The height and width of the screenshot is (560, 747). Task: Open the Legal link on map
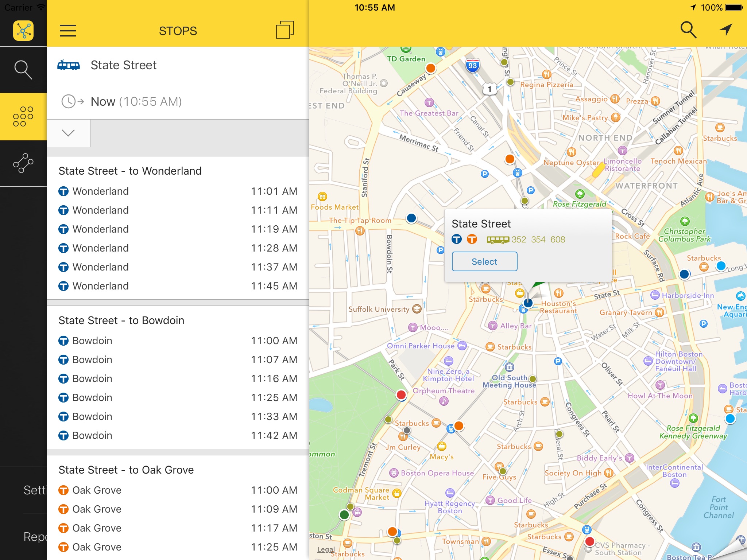coord(325,549)
